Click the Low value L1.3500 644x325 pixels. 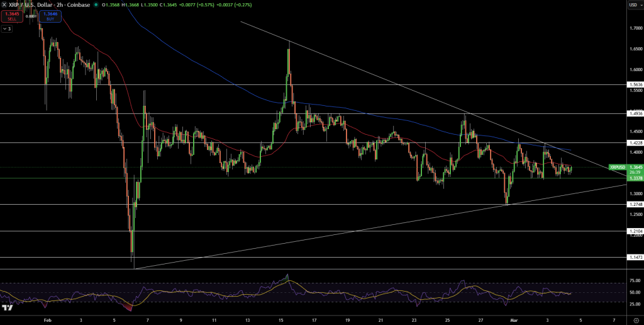pyautogui.click(x=148, y=5)
